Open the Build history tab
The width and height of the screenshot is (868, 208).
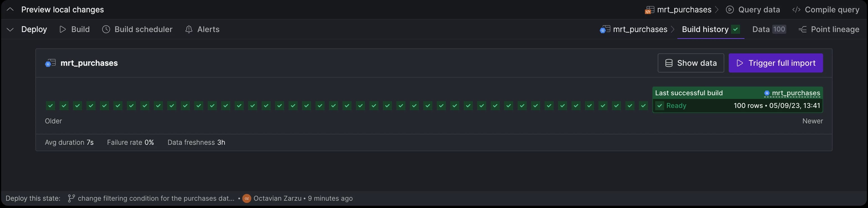pyautogui.click(x=711, y=29)
